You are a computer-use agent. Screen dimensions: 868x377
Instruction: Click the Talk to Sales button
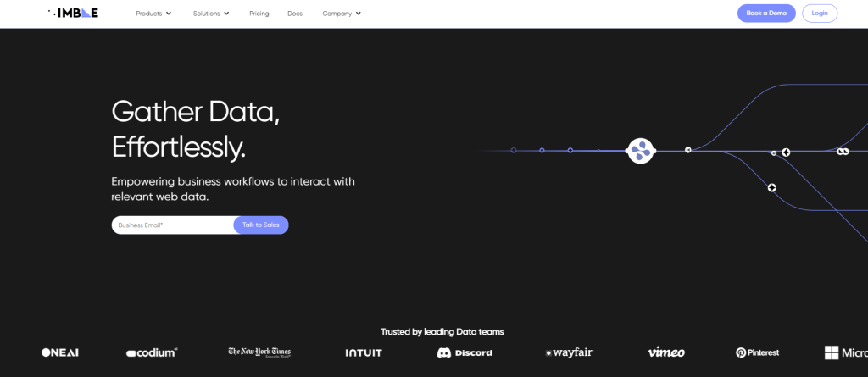point(261,225)
